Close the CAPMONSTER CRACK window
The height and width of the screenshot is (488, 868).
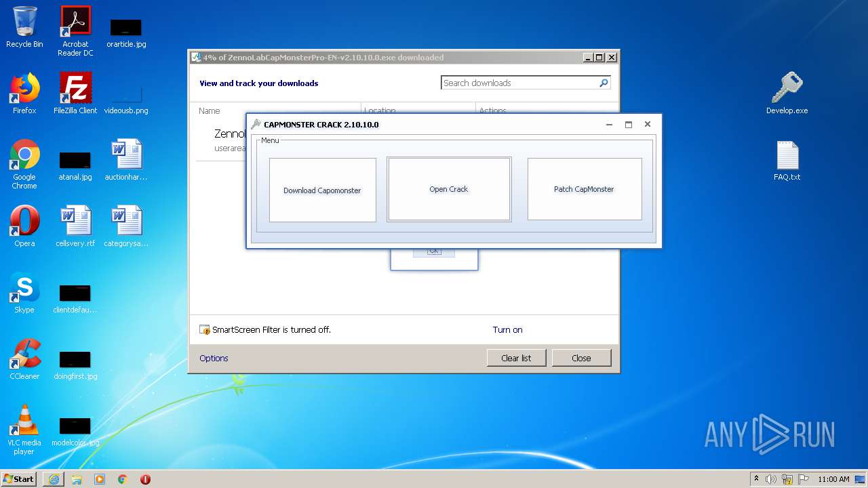coord(648,125)
